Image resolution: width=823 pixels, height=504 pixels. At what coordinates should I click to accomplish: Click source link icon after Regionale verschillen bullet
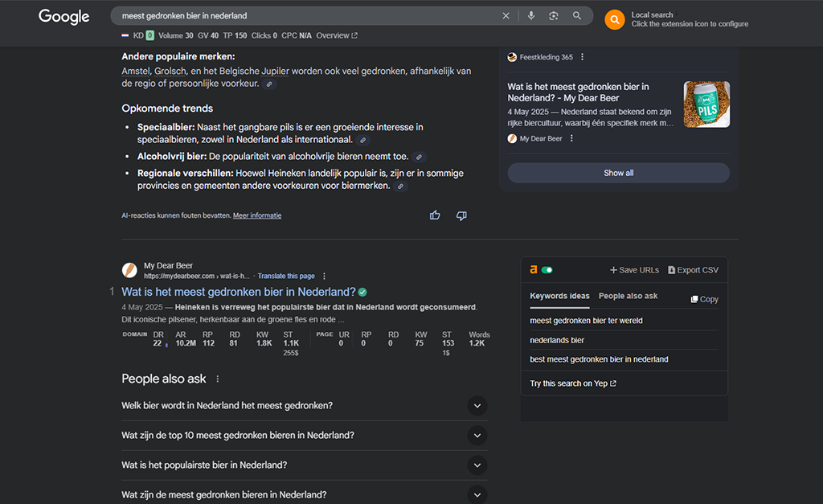point(400,186)
